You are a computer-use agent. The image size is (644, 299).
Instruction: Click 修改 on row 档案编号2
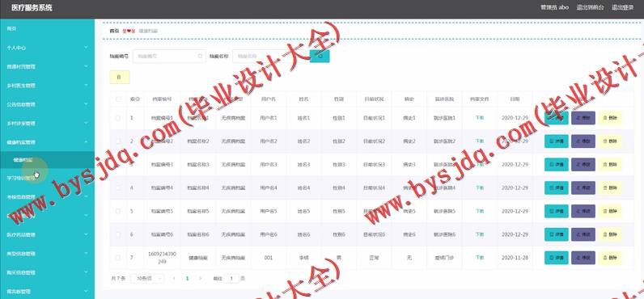(x=583, y=141)
